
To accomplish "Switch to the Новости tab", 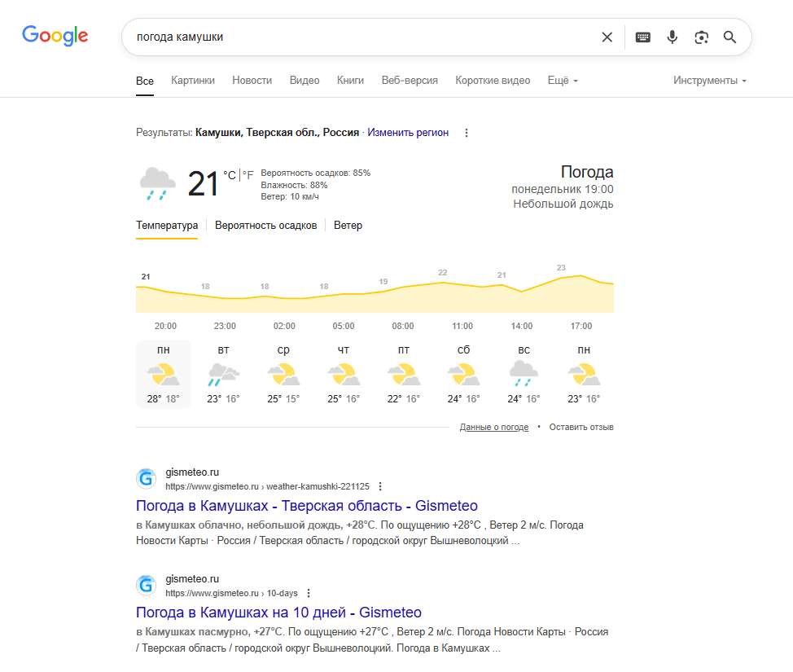I will click(252, 81).
